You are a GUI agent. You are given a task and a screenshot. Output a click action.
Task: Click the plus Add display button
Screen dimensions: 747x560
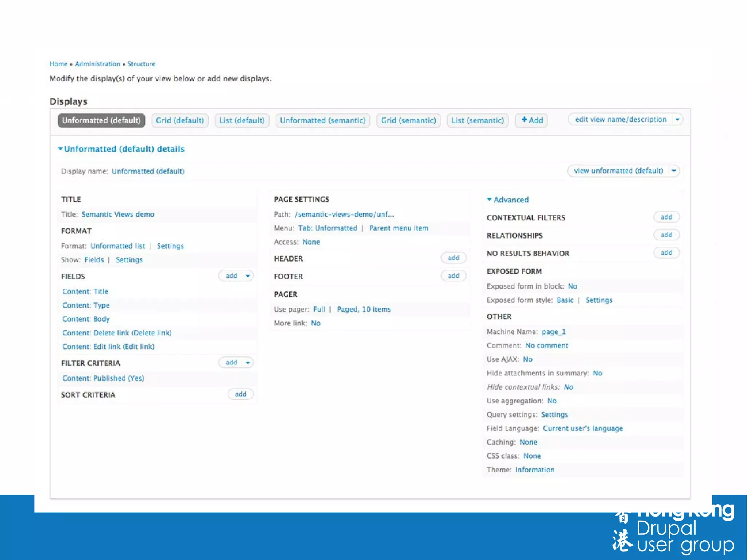point(531,120)
